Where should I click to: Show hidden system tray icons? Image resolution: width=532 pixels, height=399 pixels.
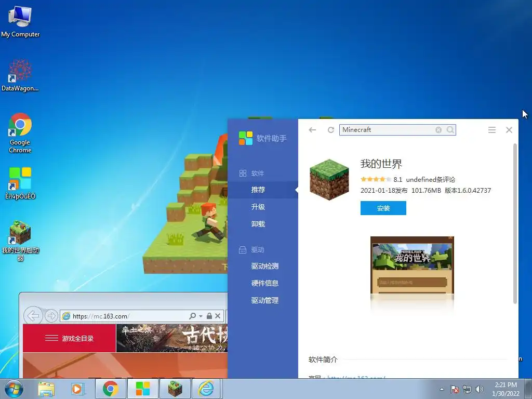[442, 389]
